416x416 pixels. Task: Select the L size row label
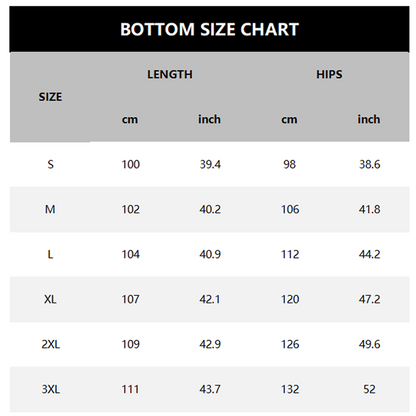50,254
